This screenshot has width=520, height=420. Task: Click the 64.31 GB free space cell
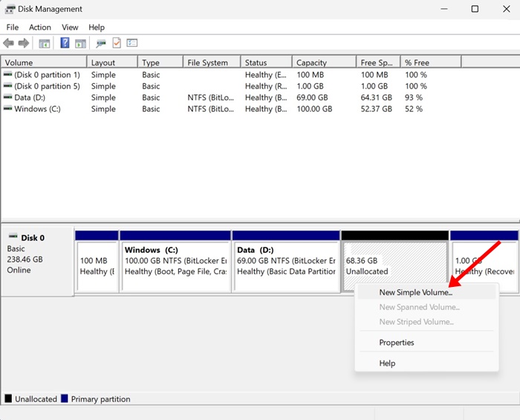pos(377,97)
